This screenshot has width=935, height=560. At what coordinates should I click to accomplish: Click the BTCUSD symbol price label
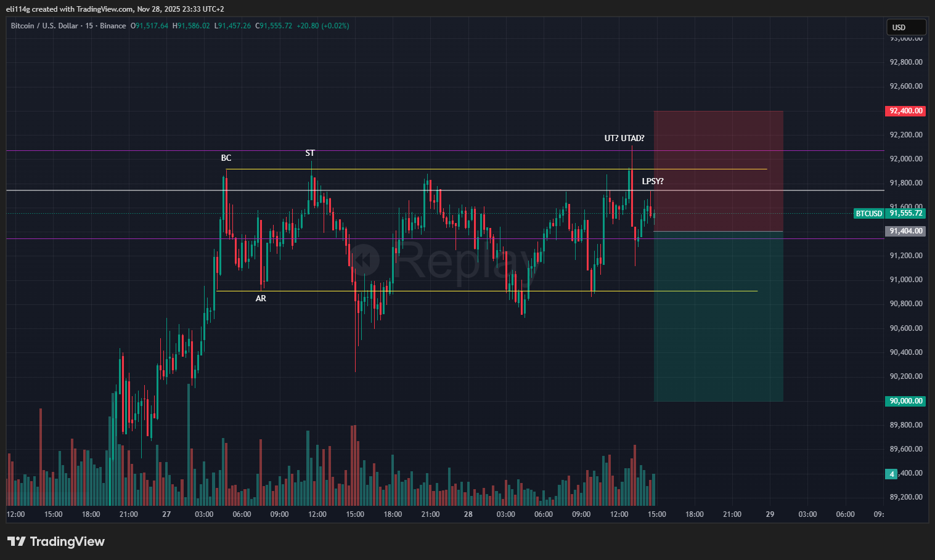868,213
